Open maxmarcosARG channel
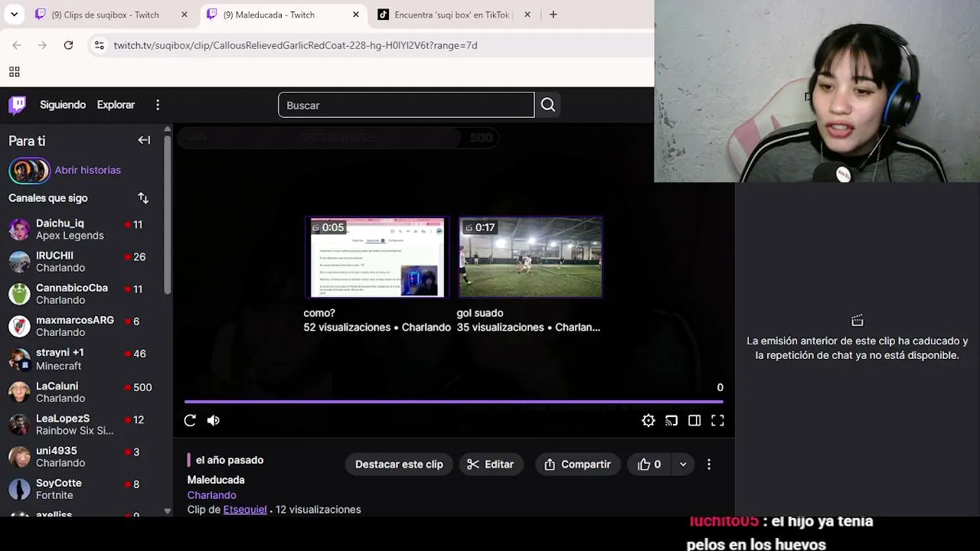Image resolution: width=980 pixels, height=551 pixels. coord(83,326)
